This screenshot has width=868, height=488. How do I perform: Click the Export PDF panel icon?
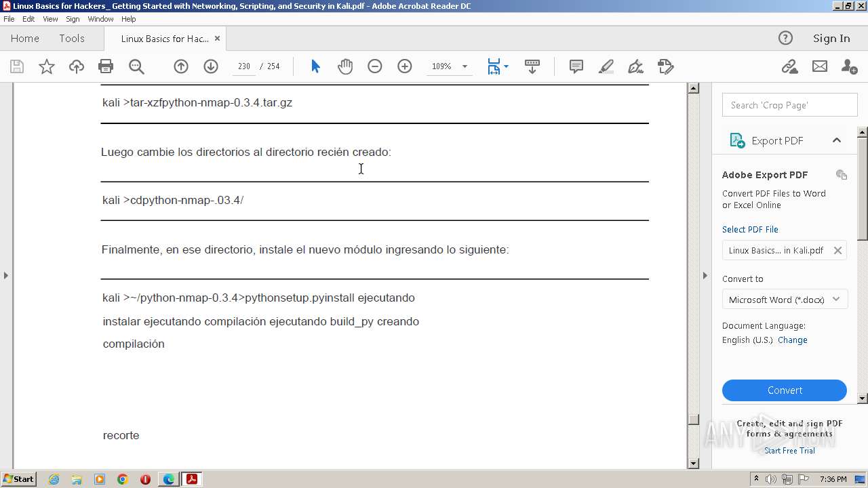coord(737,140)
